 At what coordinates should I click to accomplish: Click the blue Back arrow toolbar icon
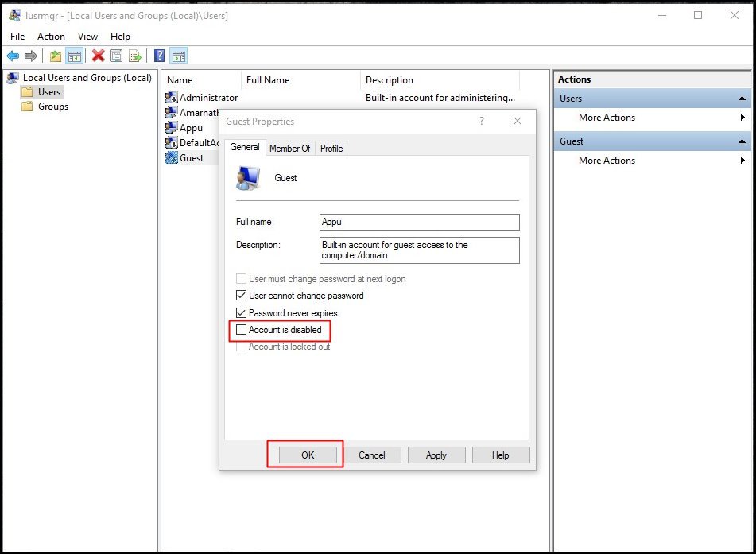pyautogui.click(x=13, y=56)
